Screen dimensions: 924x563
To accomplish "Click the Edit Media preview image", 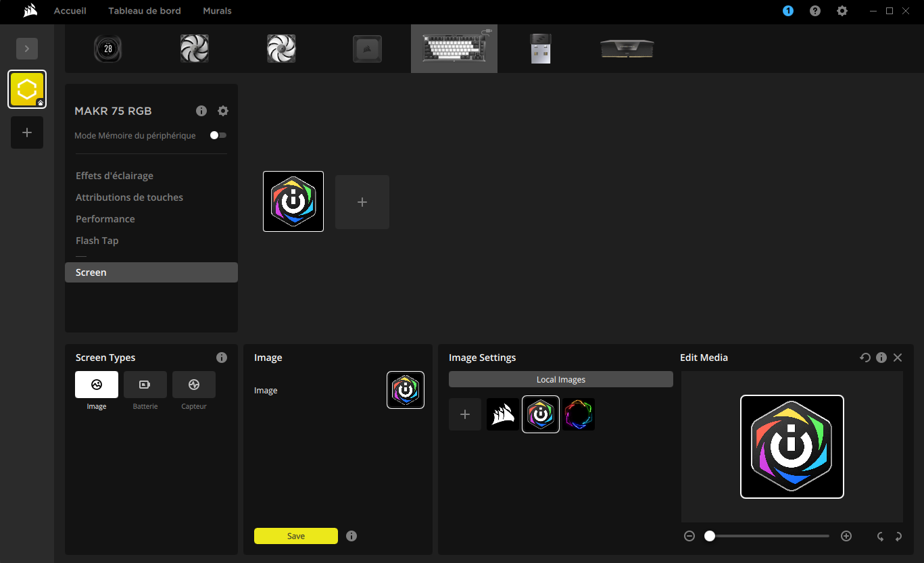I will [792, 447].
